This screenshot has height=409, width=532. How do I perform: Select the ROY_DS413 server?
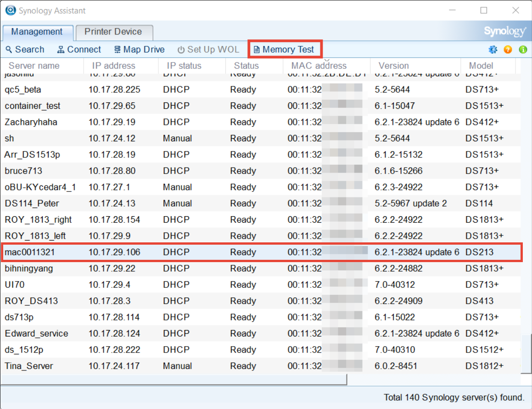[261, 301]
